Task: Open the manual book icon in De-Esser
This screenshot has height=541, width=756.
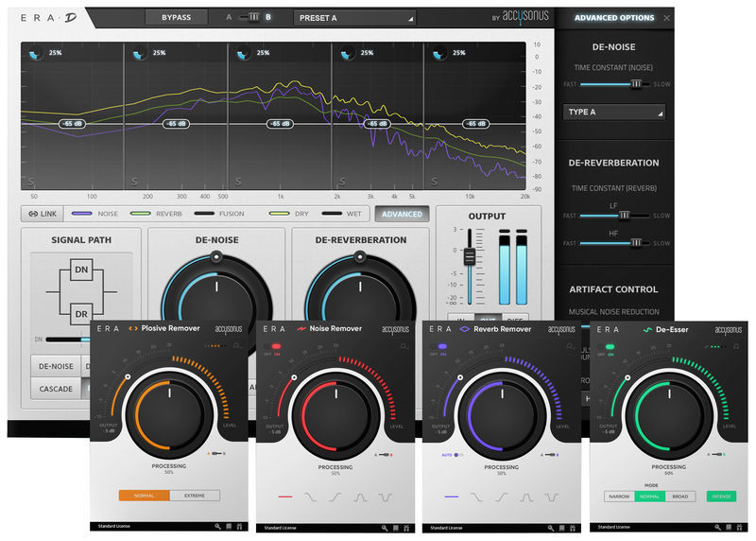Action: coord(729,528)
